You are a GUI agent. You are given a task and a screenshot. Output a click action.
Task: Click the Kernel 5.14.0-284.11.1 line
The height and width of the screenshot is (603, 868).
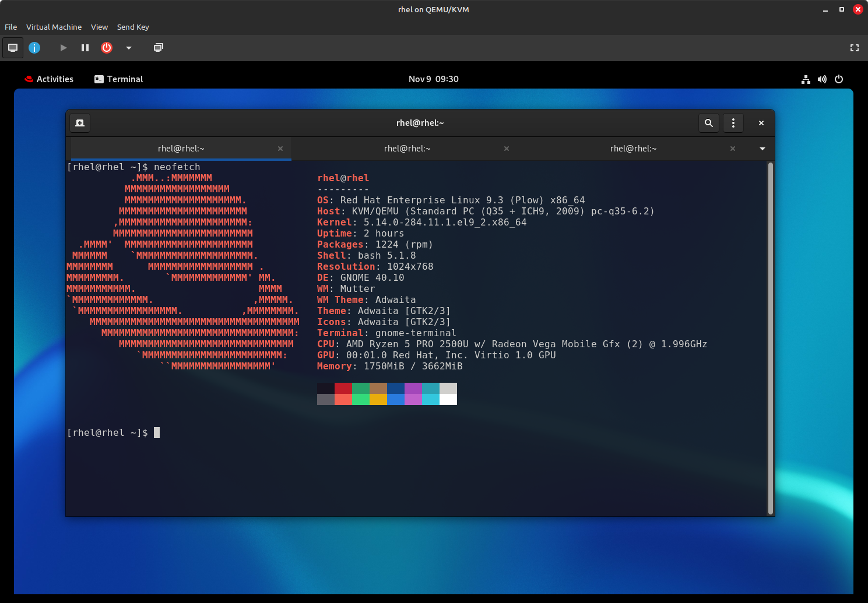(421, 223)
